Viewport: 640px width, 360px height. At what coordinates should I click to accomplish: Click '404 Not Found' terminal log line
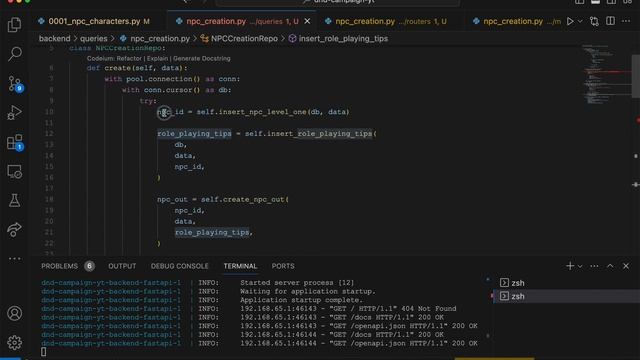tap(249, 309)
